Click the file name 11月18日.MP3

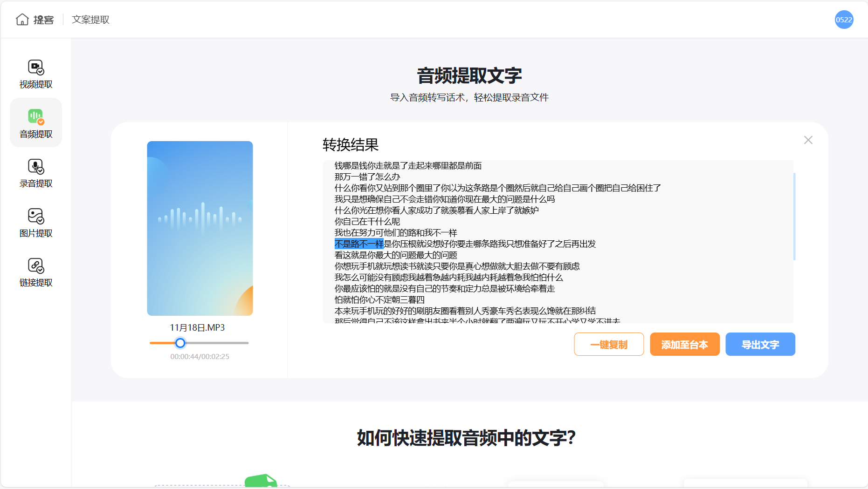coord(197,328)
